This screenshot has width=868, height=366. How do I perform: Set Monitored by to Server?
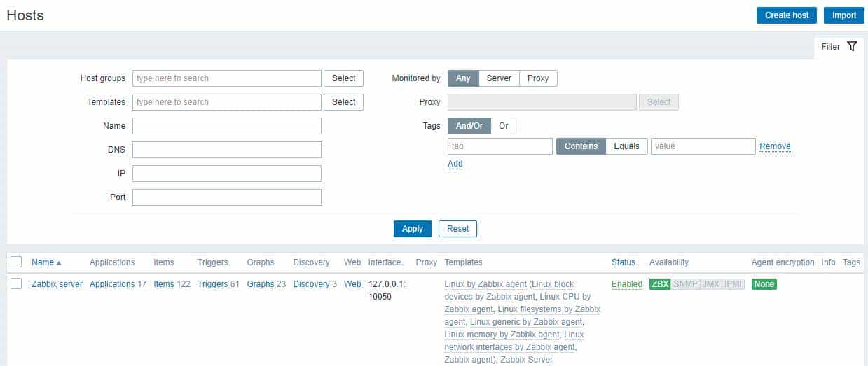pyautogui.click(x=499, y=78)
